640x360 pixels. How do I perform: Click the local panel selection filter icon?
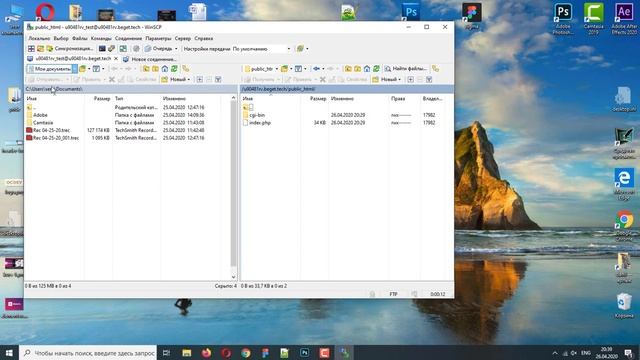(x=218, y=80)
